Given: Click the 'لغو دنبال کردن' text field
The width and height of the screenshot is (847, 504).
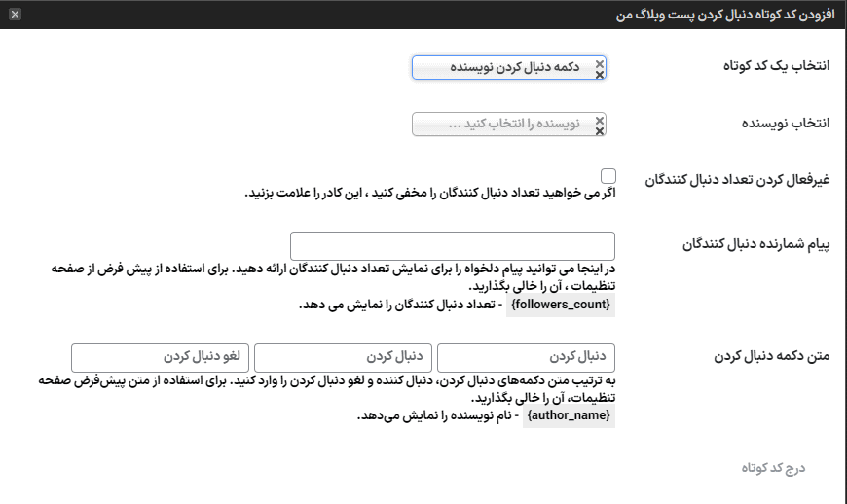Looking at the screenshot, I should (x=161, y=357).
